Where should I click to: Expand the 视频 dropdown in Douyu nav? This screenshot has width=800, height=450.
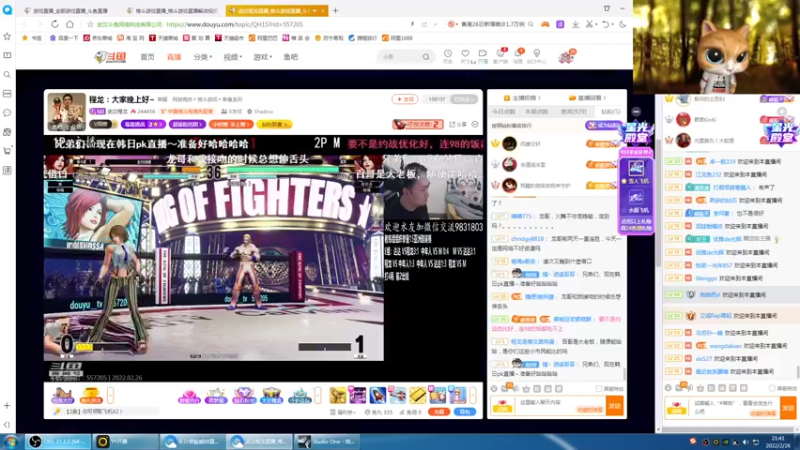[x=232, y=57]
